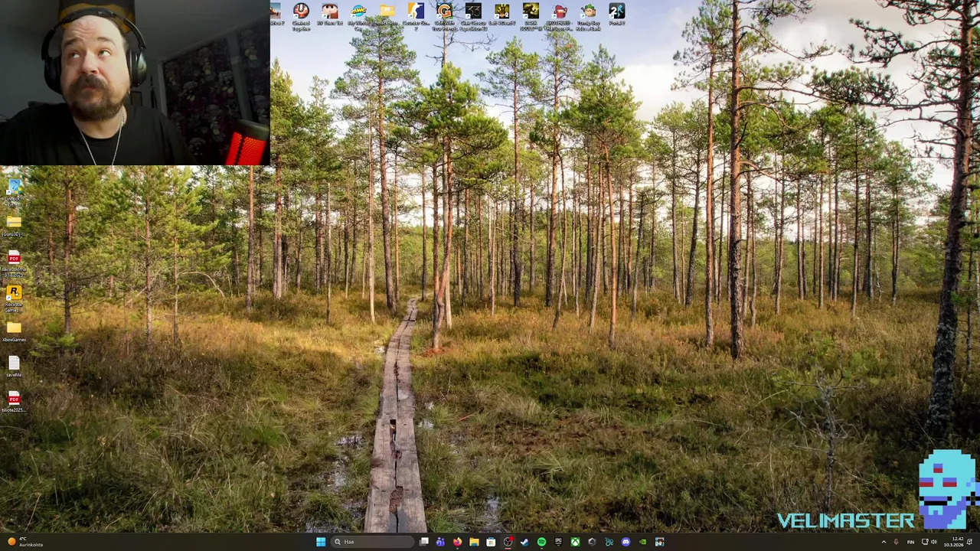The height and width of the screenshot is (551, 980).
Task: Launch Epic Games from the taskbar
Action: (558, 542)
